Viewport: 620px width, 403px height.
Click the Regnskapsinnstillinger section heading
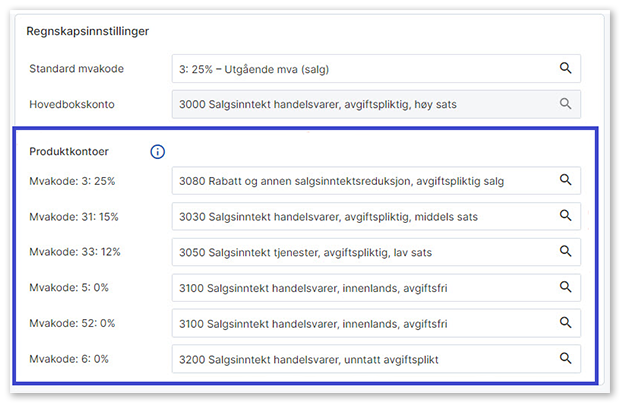pos(90,31)
